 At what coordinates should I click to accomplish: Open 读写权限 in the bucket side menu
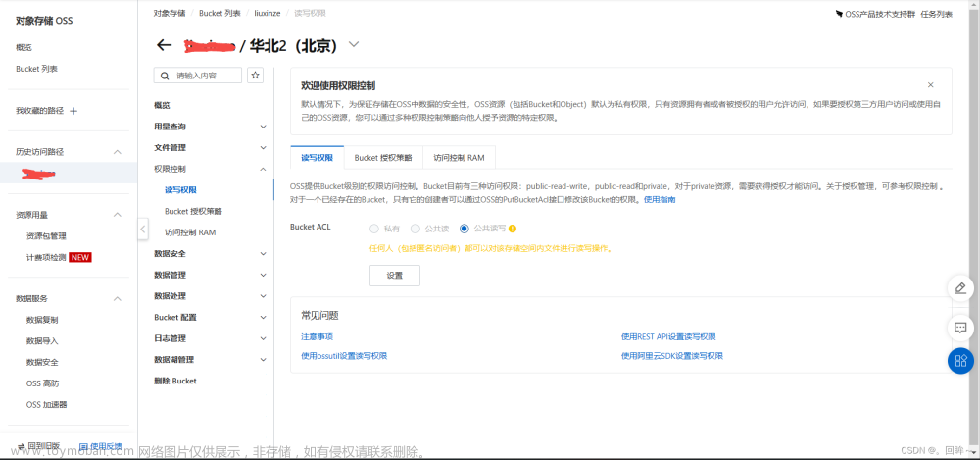[x=181, y=189]
